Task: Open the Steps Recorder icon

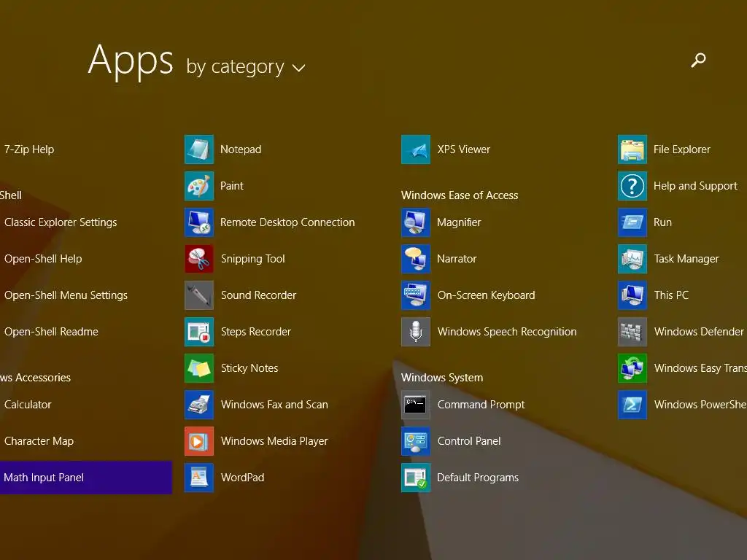Action: 198,332
